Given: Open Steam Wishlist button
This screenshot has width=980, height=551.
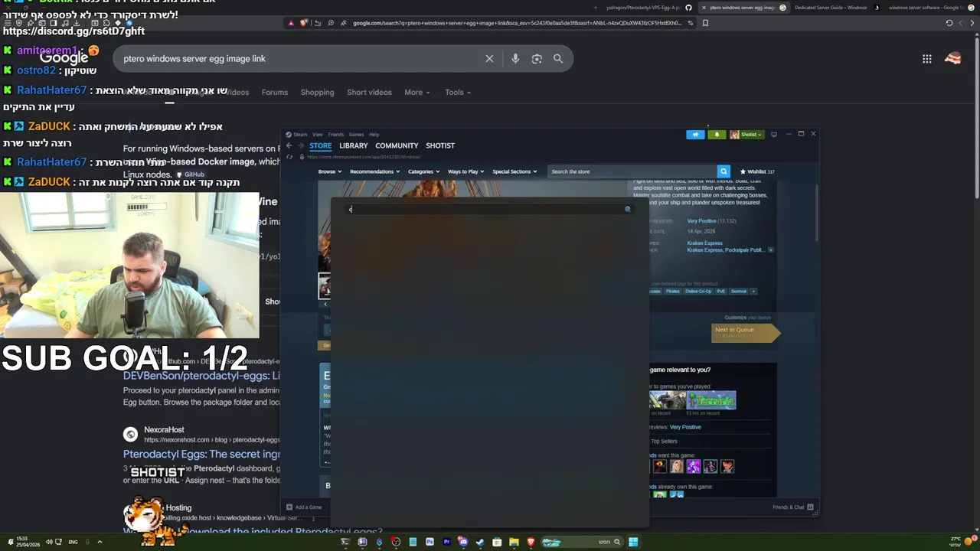Looking at the screenshot, I should [757, 171].
